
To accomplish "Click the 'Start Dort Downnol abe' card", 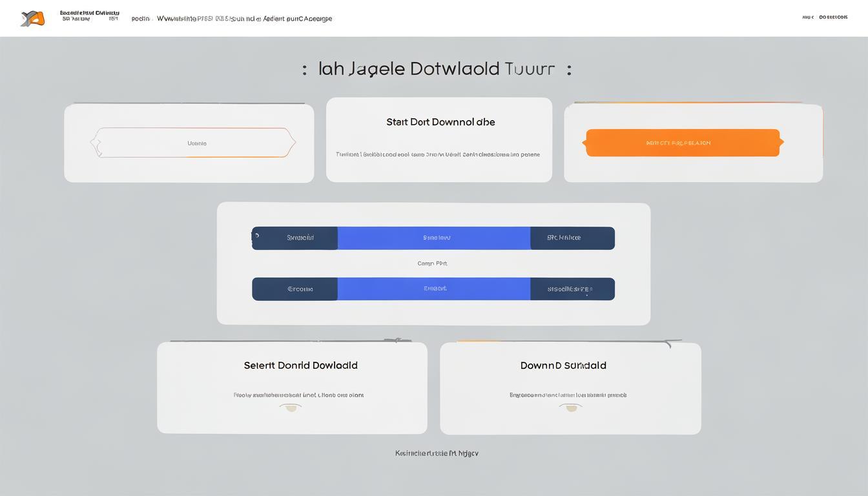I will click(x=439, y=140).
